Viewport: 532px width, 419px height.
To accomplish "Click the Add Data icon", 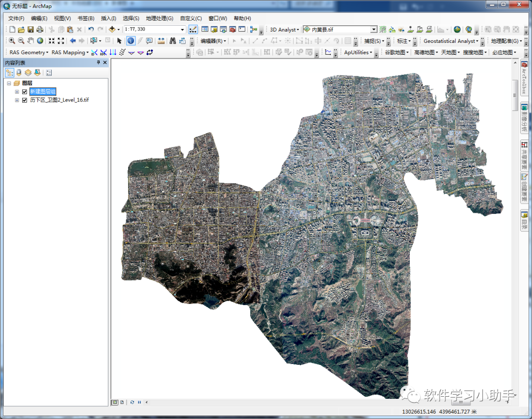I will point(112,30).
